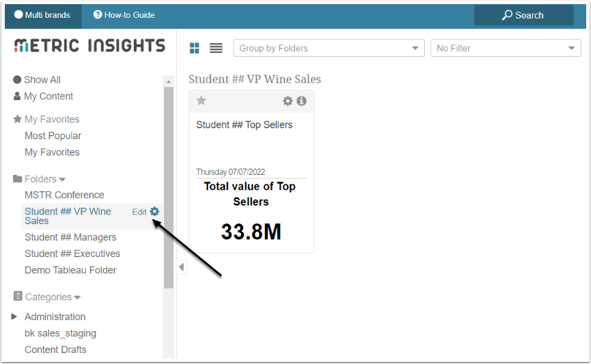
Task: Click gear icon next to folder Edit
Action: [x=154, y=212]
